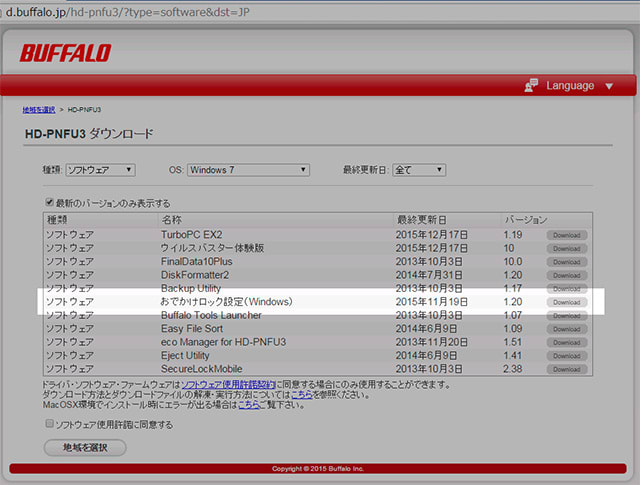Click the バージョン column header

[x=526, y=220]
